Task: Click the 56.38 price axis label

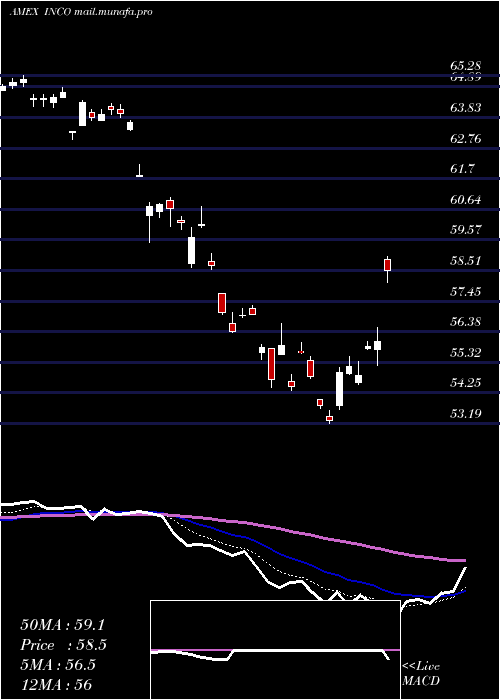Action: (466, 321)
